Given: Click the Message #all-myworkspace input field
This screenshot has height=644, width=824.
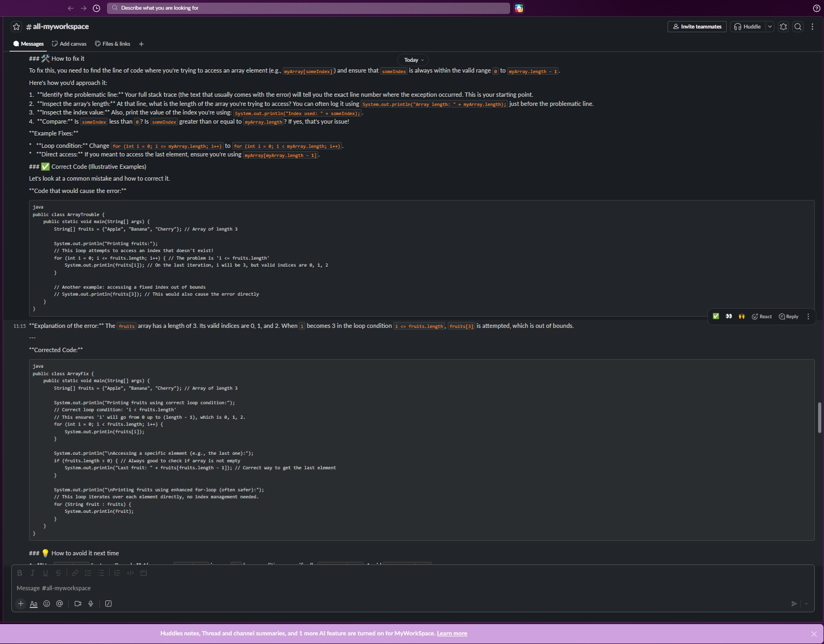Looking at the screenshot, I should click(413, 588).
